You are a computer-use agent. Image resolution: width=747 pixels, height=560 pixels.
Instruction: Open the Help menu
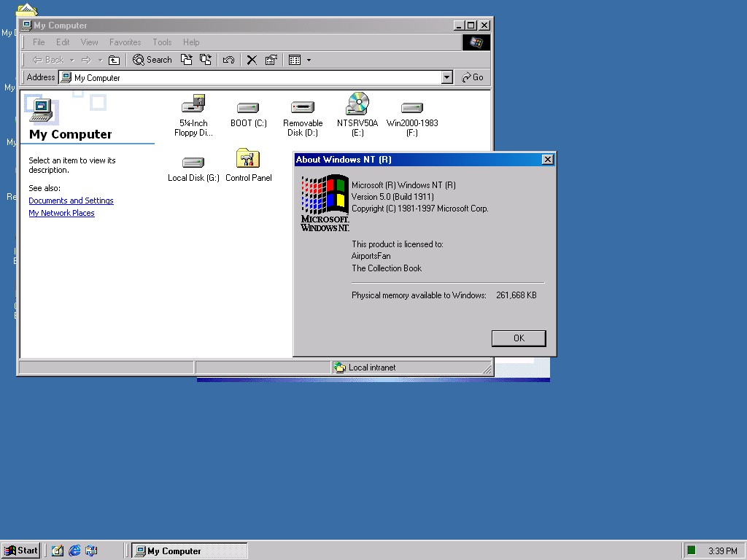coord(191,42)
